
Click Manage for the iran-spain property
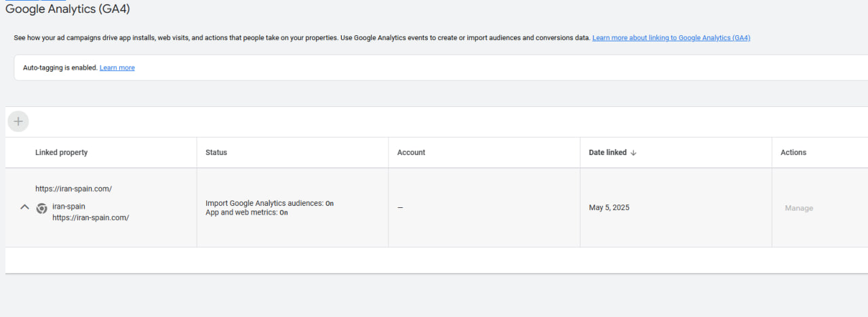coord(798,208)
